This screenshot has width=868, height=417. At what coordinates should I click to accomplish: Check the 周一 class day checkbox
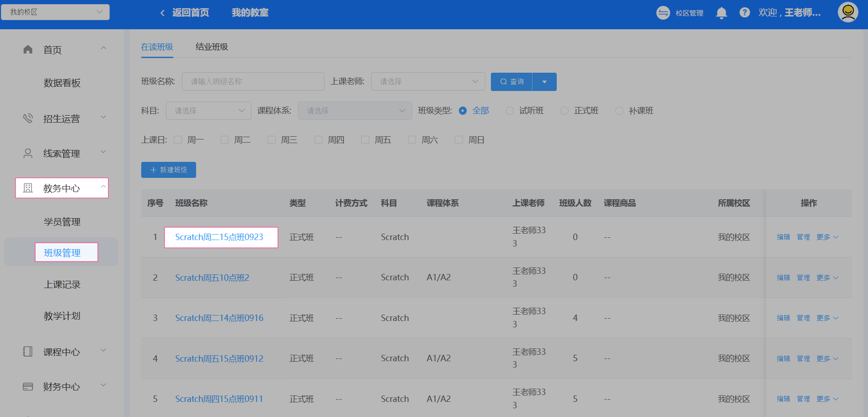pyautogui.click(x=178, y=139)
